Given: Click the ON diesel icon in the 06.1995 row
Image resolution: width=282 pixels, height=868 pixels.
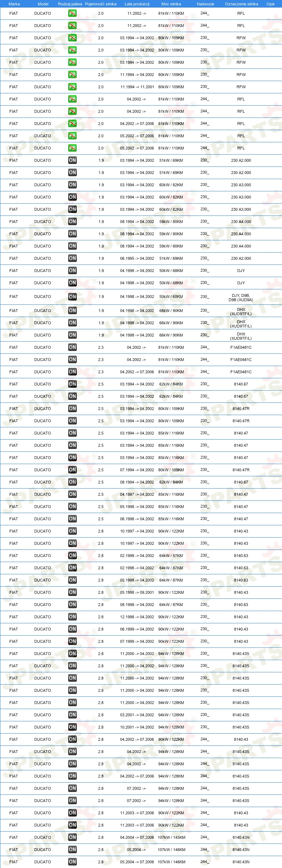Looking at the screenshot, I should [x=72, y=258].
